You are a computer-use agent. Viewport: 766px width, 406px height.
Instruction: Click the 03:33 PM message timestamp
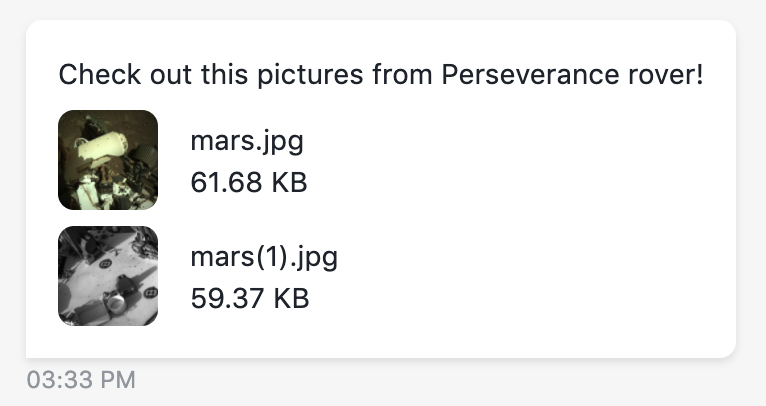pos(81,380)
